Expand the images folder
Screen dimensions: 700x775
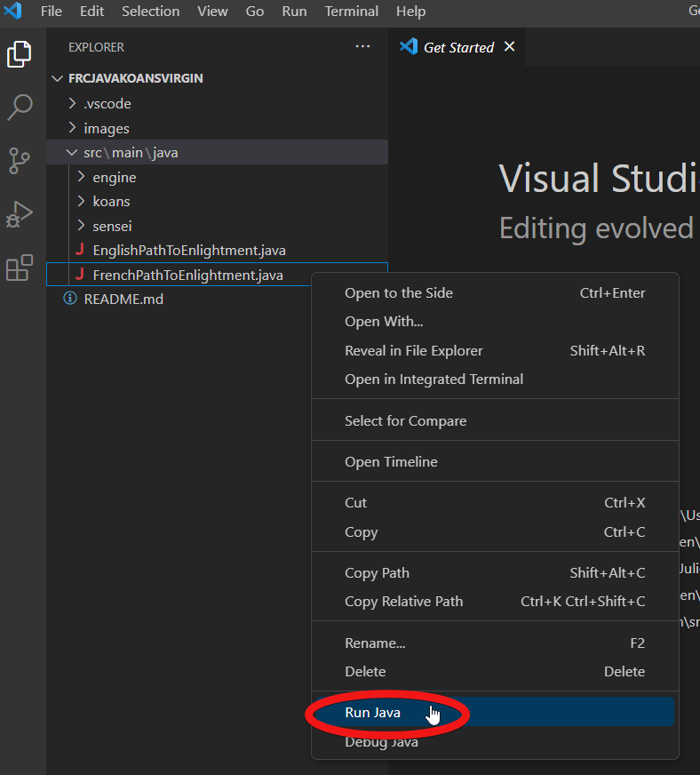click(72, 127)
